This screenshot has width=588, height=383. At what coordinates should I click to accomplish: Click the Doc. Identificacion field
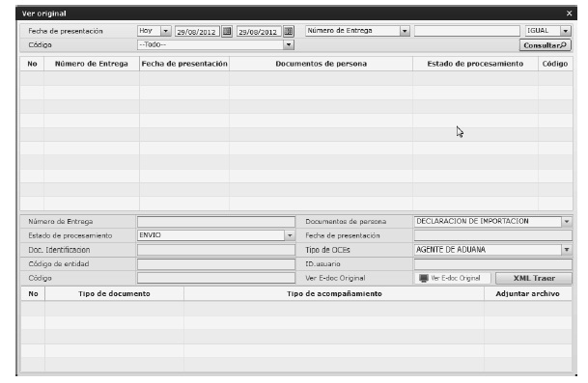point(216,250)
